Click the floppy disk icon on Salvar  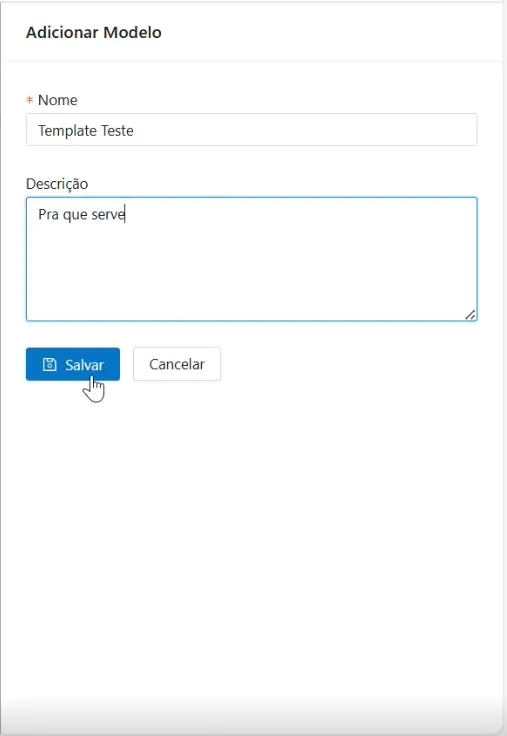click(x=49, y=364)
